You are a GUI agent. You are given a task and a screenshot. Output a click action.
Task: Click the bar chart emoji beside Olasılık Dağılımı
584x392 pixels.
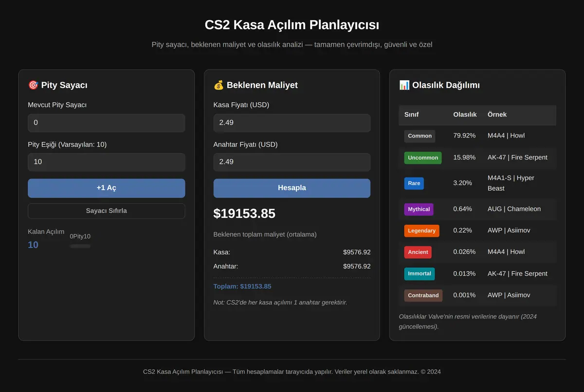tap(404, 85)
